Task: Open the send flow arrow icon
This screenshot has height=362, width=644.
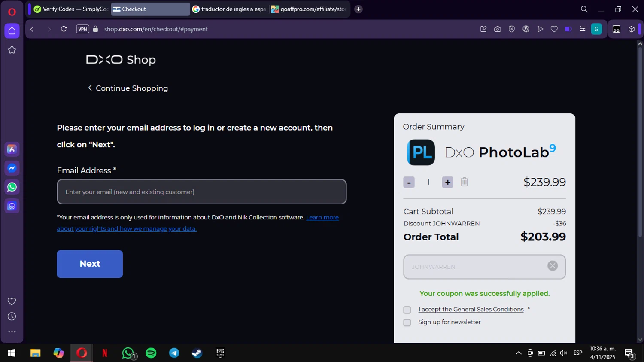Action: click(x=540, y=29)
